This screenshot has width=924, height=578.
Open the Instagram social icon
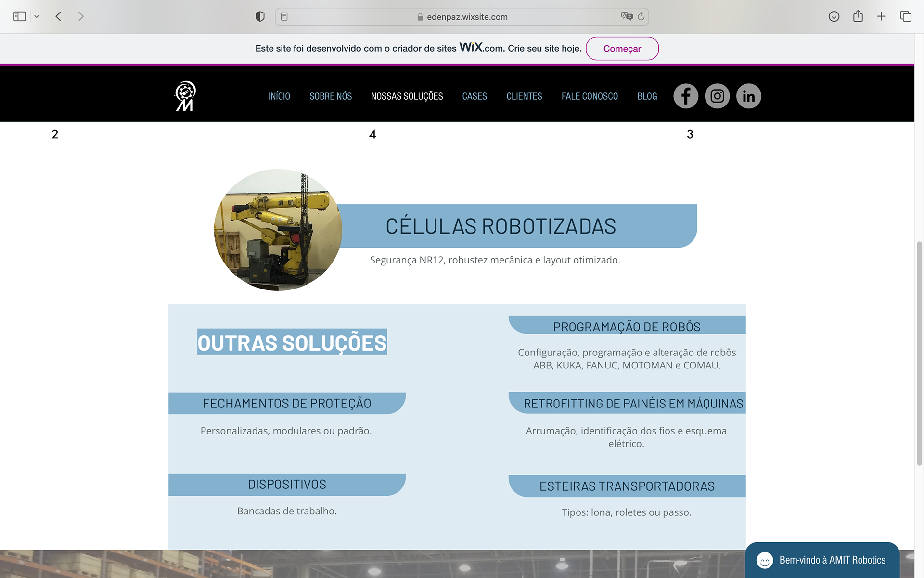pos(717,96)
